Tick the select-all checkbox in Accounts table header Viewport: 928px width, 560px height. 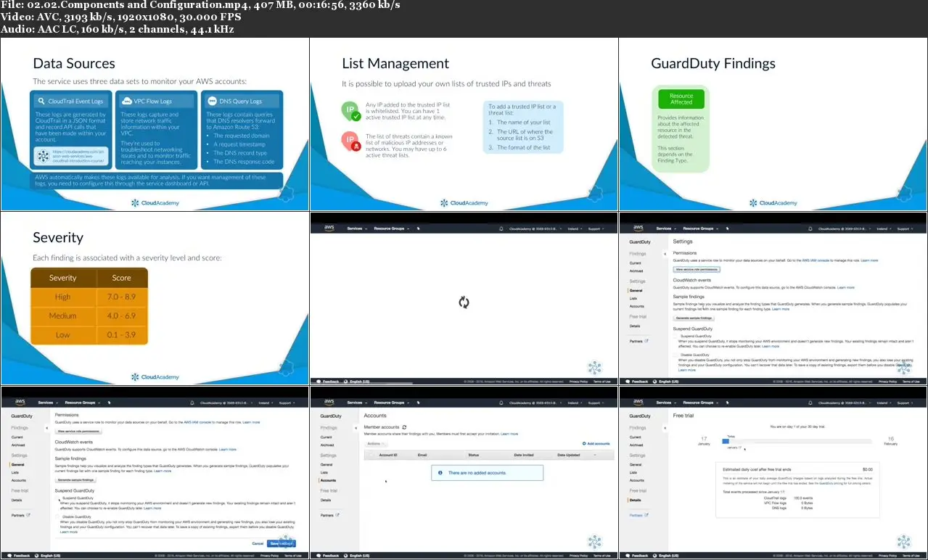(x=371, y=455)
